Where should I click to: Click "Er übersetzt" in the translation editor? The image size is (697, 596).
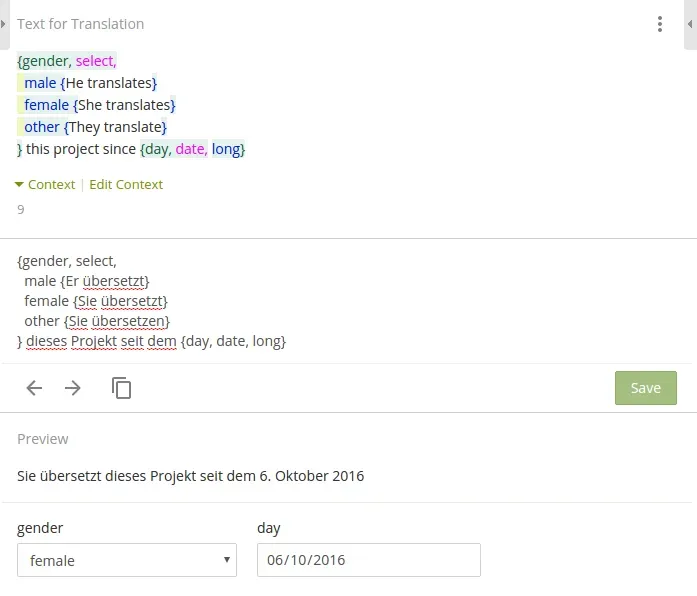tap(107, 281)
